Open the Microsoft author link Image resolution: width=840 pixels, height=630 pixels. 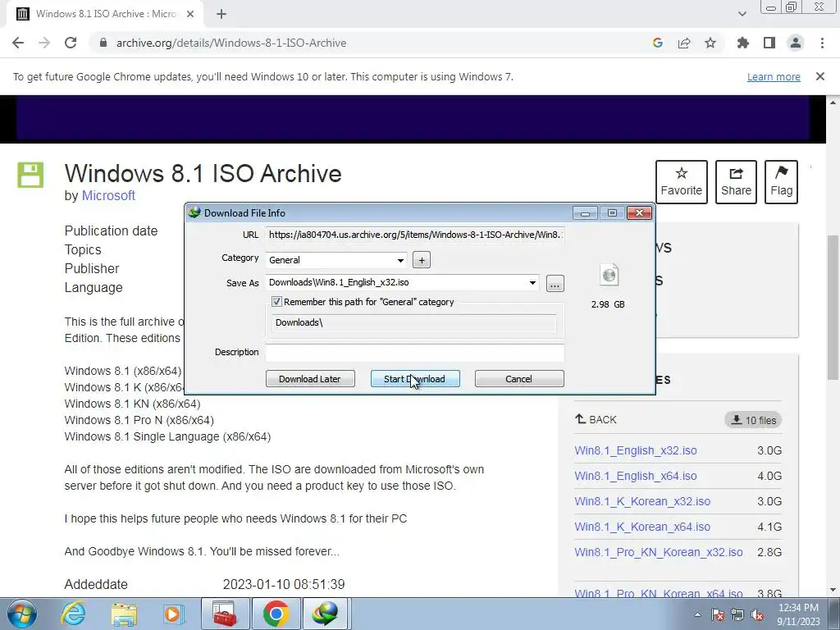click(108, 195)
